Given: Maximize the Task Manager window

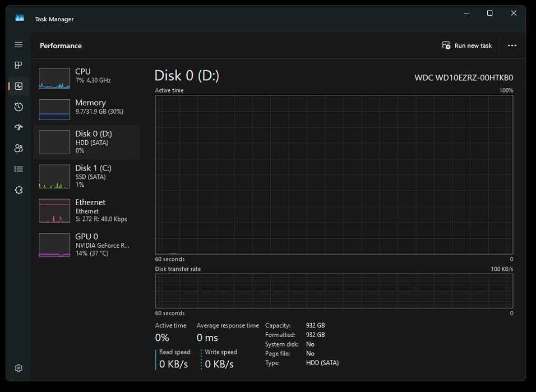Looking at the screenshot, I should click(489, 13).
